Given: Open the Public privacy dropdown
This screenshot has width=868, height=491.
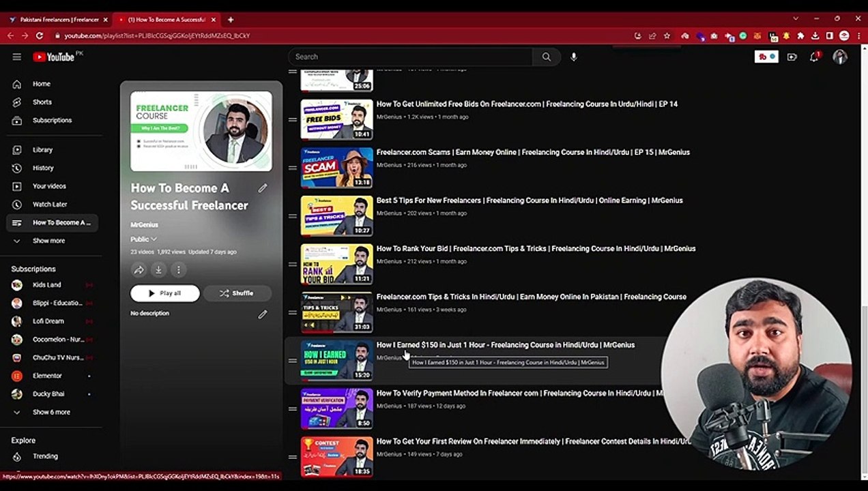Looking at the screenshot, I should pyautogui.click(x=143, y=239).
